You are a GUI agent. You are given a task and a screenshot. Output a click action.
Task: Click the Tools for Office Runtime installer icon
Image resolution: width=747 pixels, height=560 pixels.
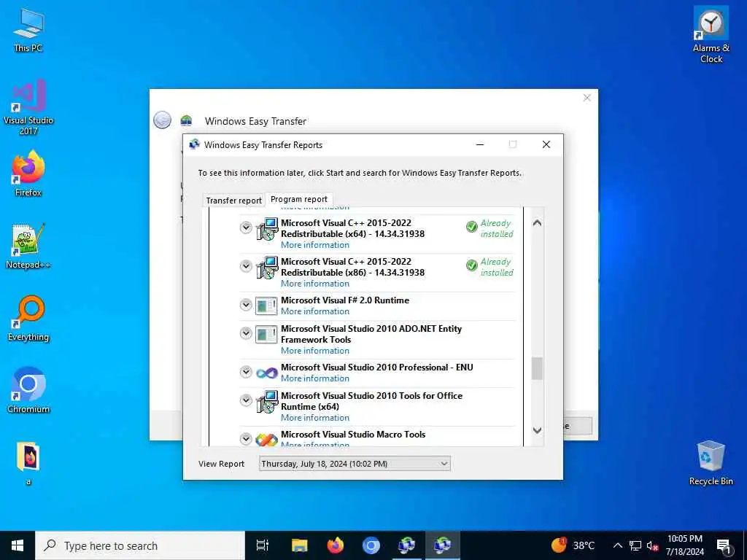(x=267, y=402)
